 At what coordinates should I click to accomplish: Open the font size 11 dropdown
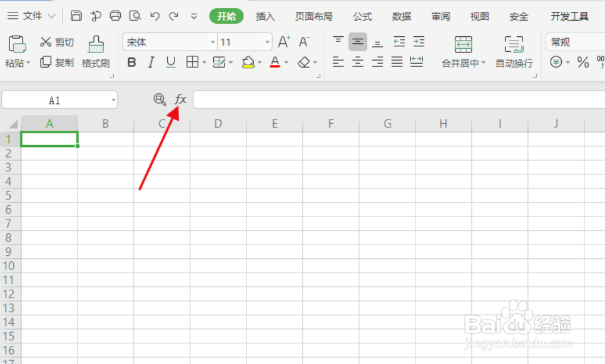pos(267,41)
